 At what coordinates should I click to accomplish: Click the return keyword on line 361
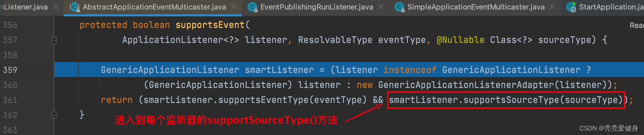[117, 100]
